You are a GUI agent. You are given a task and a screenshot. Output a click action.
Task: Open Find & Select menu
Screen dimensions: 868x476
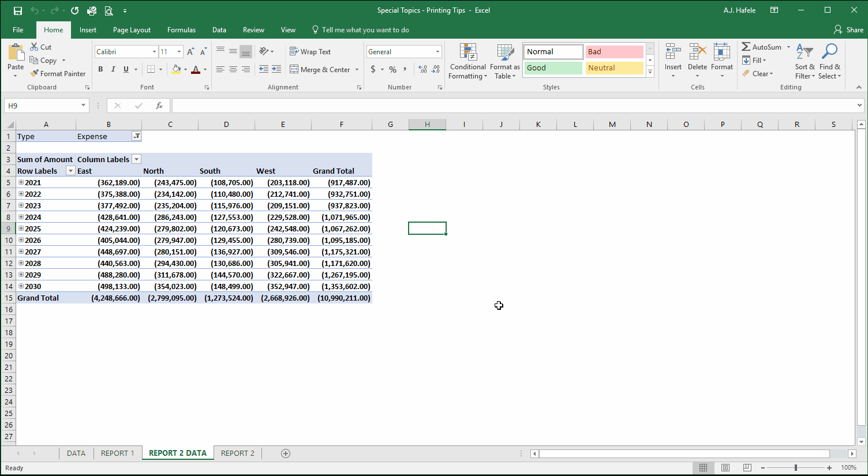tap(830, 61)
